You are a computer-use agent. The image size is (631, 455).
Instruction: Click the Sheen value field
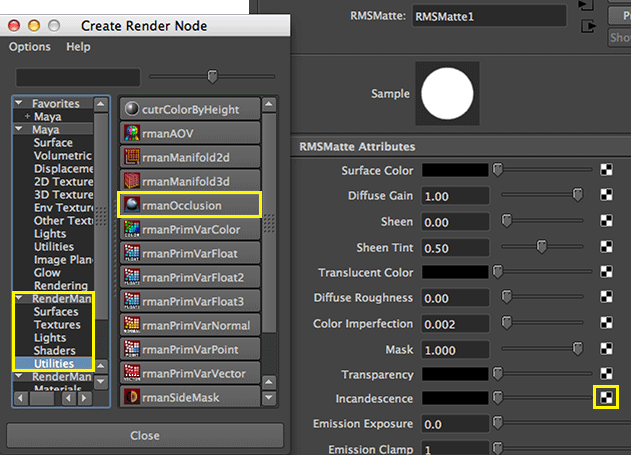(x=455, y=222)
